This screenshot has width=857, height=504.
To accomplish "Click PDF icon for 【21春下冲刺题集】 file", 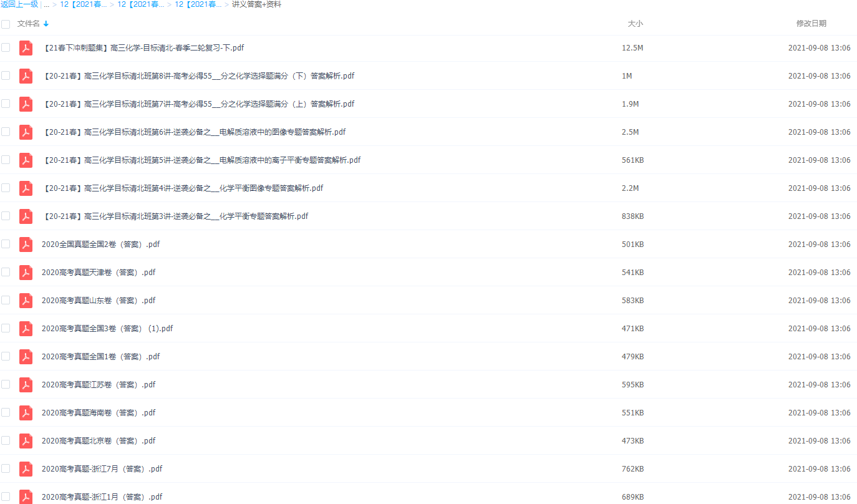I will (x=26, y=48).
